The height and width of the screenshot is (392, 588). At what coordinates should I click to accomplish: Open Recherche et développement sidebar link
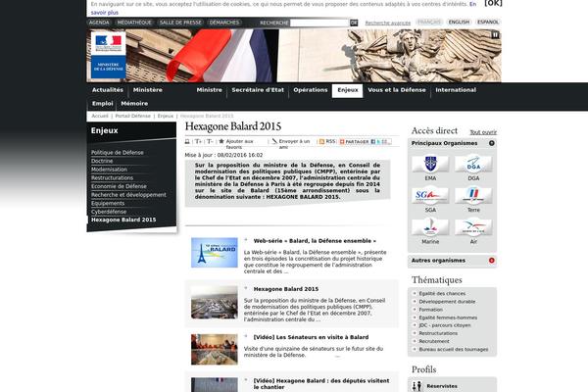pos(128,195)
